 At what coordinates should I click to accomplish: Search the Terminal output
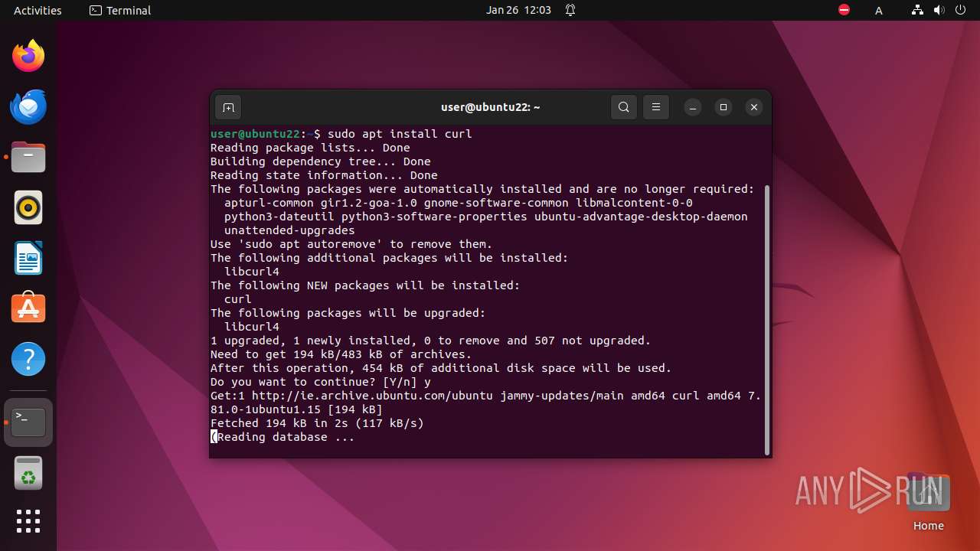pyautogui.click(x=624, y=107)
